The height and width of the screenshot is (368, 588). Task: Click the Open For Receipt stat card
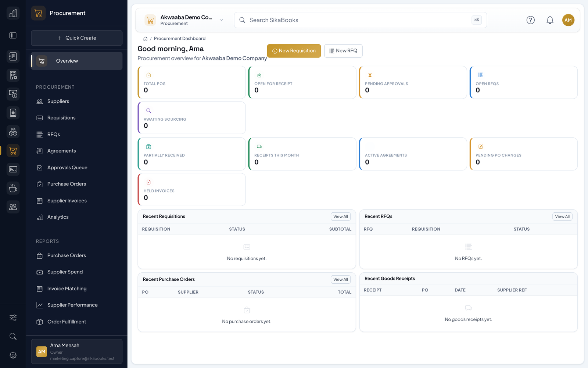302,82
